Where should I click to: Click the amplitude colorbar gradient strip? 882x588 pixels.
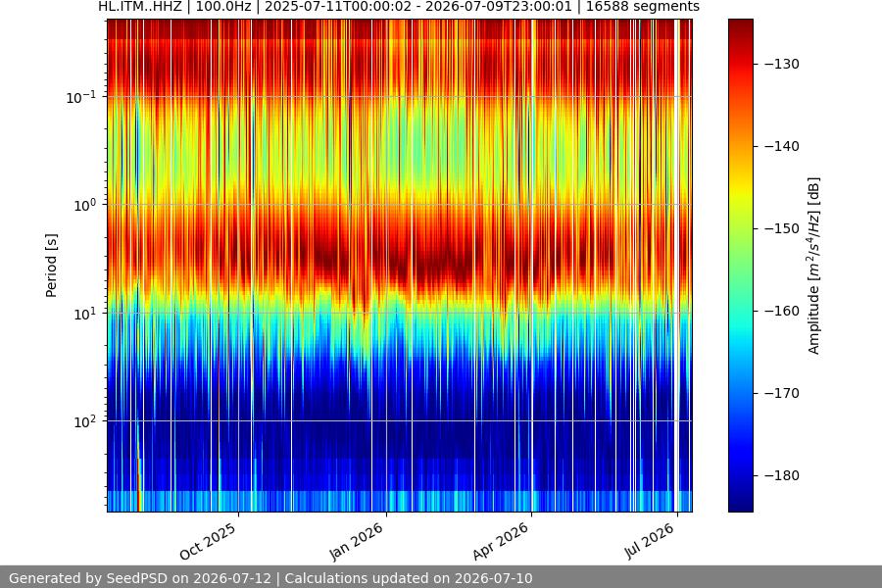(740, 266)
